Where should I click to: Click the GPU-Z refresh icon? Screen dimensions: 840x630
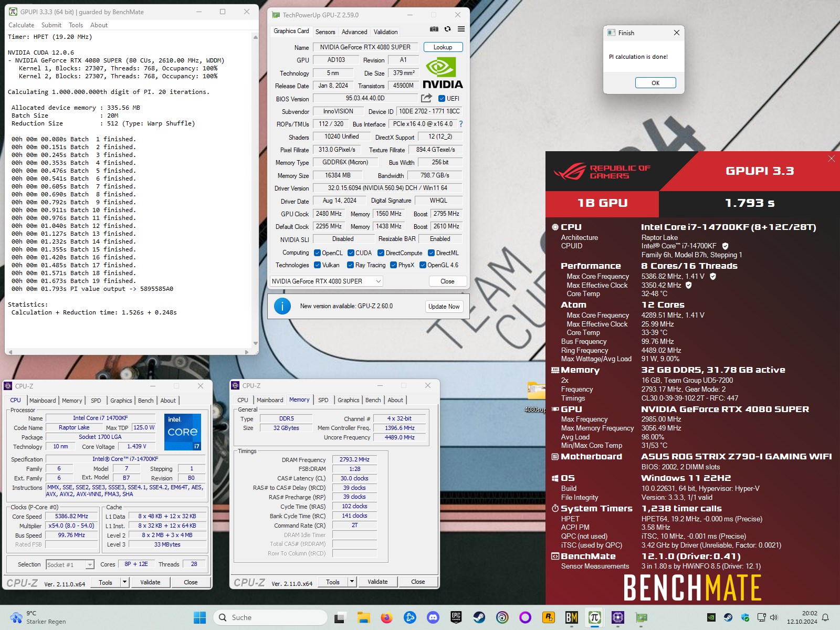(447, 29)
